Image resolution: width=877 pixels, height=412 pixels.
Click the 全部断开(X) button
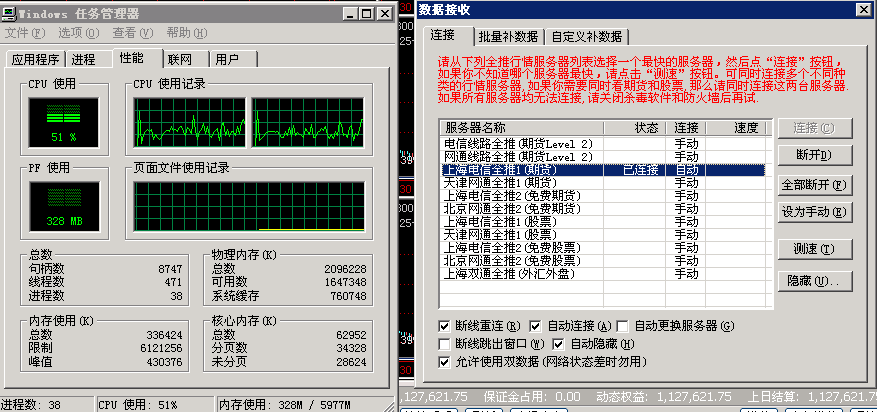[814, 184]
